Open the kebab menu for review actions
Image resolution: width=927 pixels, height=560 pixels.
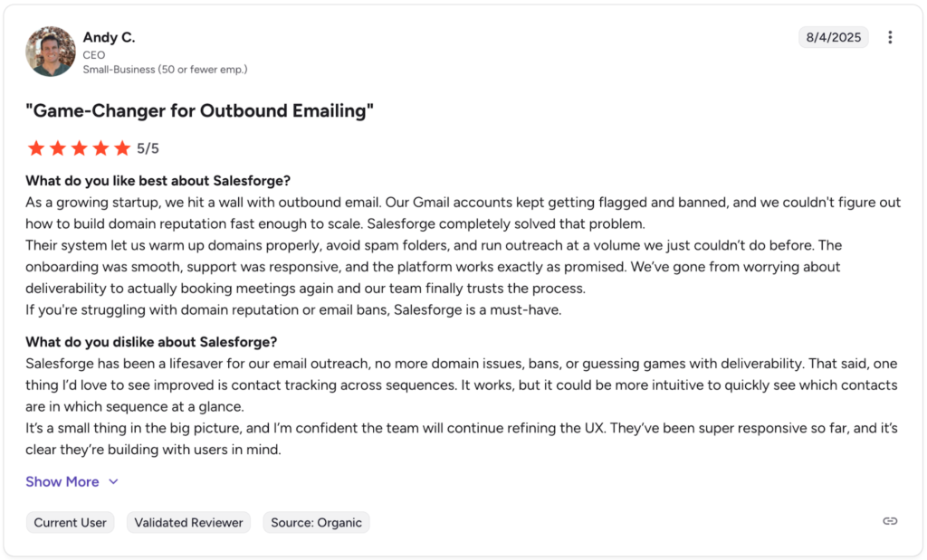tap(890, 37)
